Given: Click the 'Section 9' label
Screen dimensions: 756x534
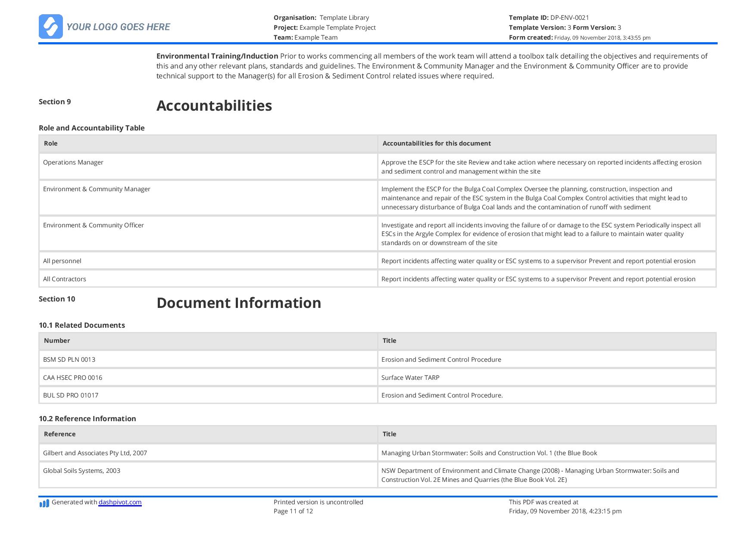Looking at the screenshot, I should pos(55,102).
